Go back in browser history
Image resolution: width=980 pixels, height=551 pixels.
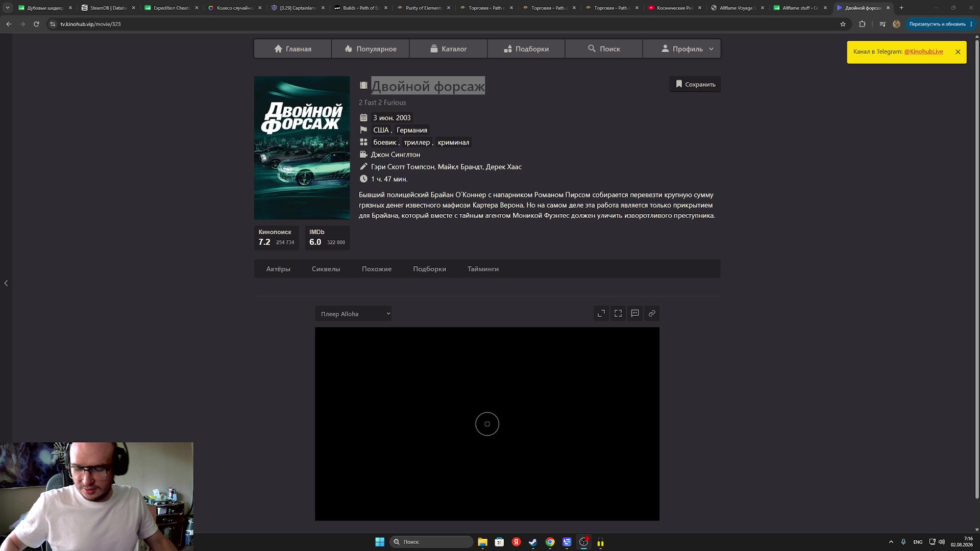(x=9, y=24)
